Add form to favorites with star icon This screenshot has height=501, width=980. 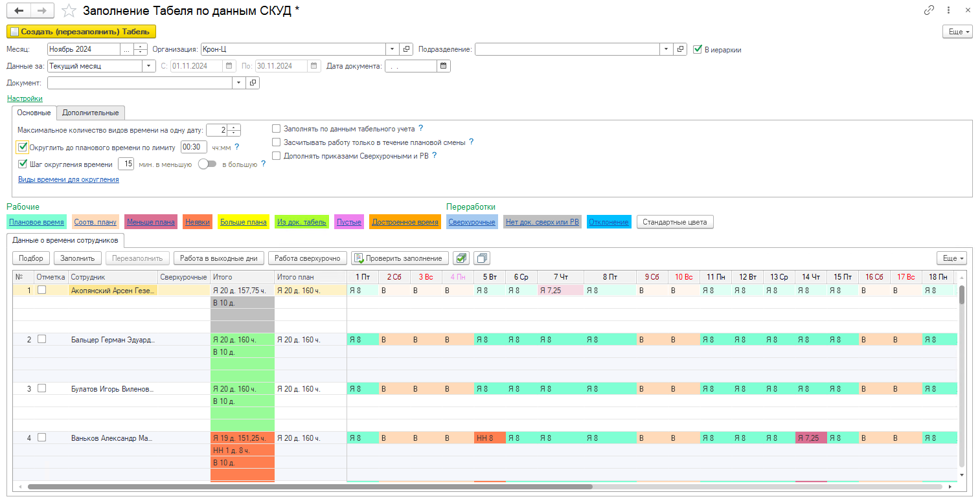69,11
